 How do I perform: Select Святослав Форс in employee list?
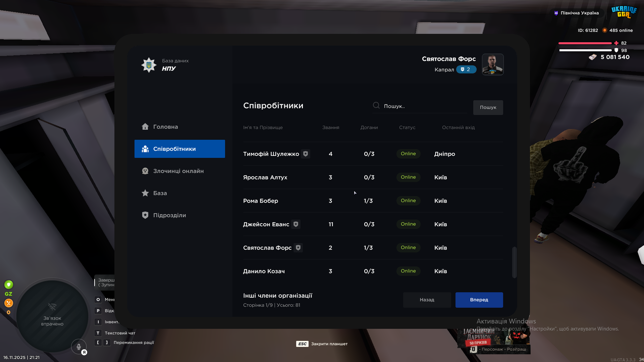[267, 248]
